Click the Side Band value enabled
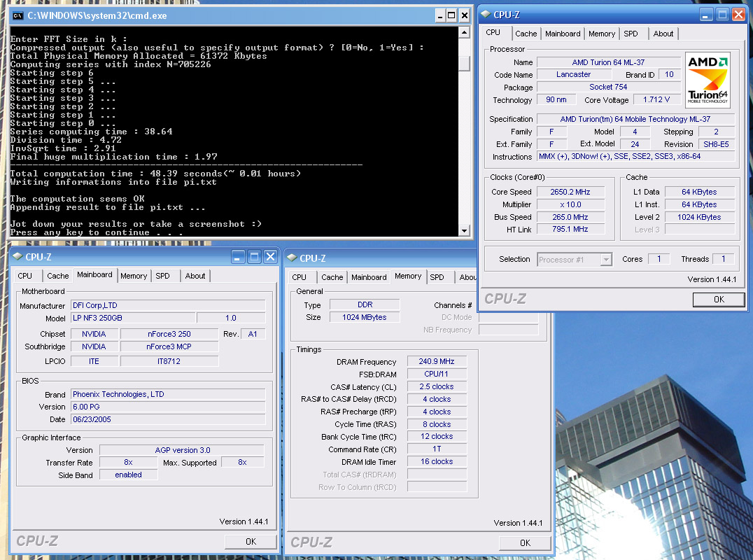This screenshot has height=560, width=753. (x=128, y=475)
